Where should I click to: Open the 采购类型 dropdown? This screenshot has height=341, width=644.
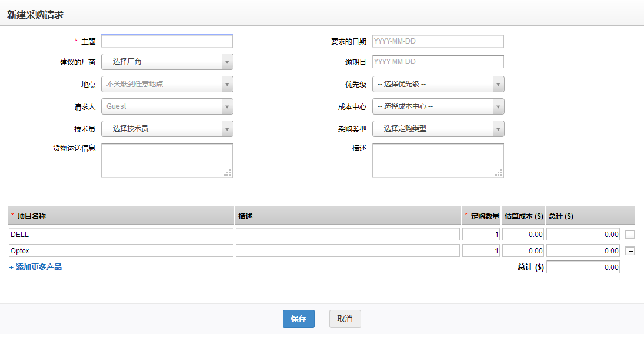click(438, 129)
